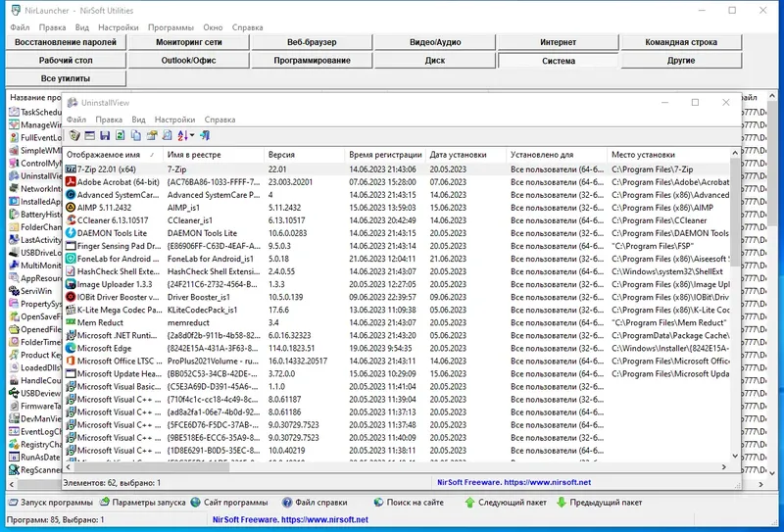Click the Find magnifier toolbar icon
This screenshot has width=784, height=532.
pos(167,135)
